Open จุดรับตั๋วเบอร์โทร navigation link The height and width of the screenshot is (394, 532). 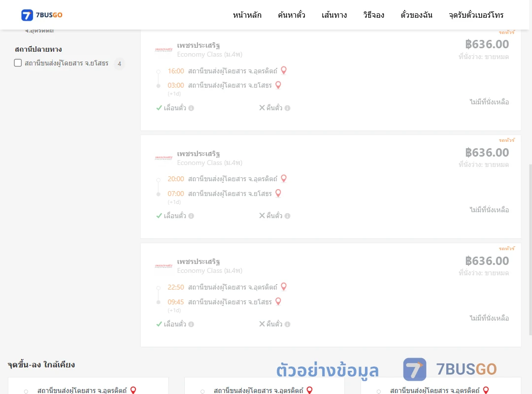[x=476, y=15]
